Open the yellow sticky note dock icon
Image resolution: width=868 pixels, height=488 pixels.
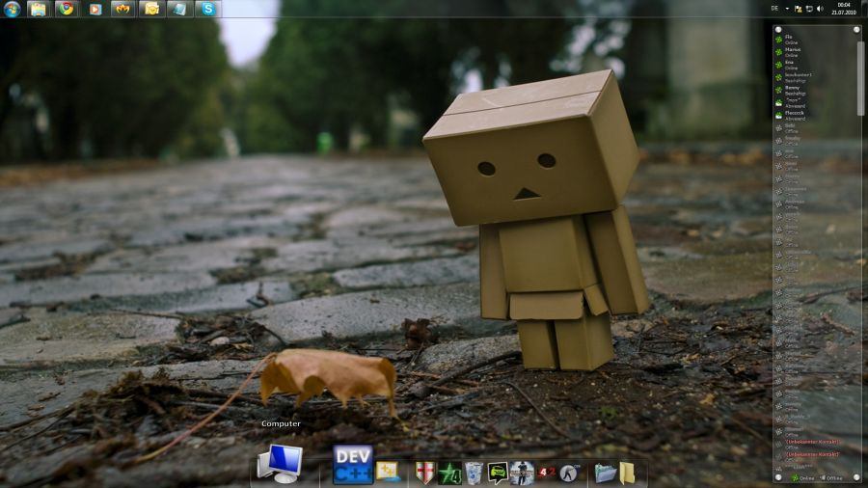tap(388, 472)
